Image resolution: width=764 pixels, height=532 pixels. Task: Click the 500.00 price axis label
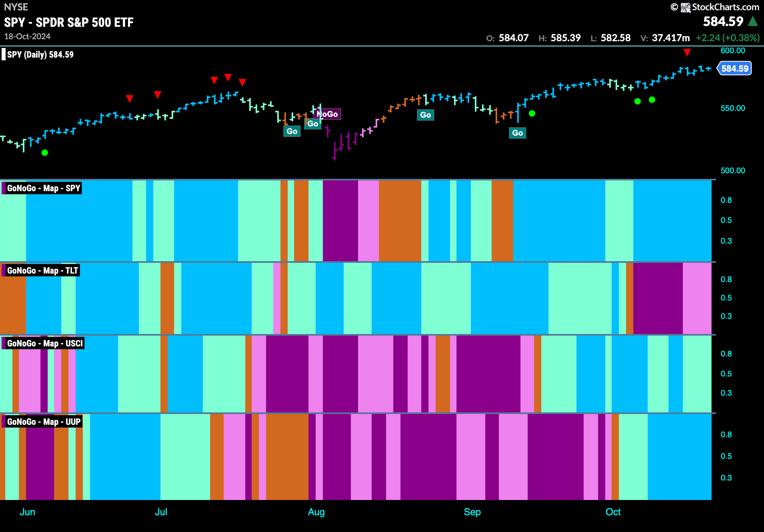point(733,171)
